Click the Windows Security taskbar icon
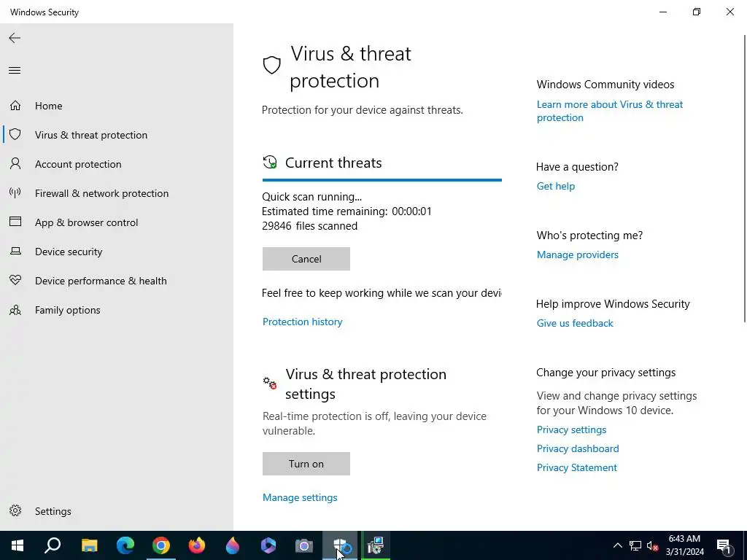This screenshot has height=560, width=747. pyautogui.click(x=340, y=545)
